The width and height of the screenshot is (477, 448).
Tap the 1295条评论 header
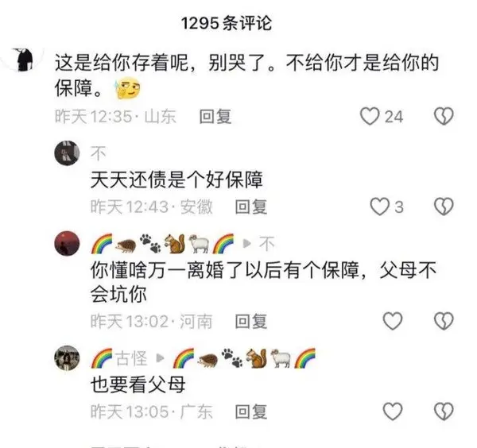(x=227, y=23)
